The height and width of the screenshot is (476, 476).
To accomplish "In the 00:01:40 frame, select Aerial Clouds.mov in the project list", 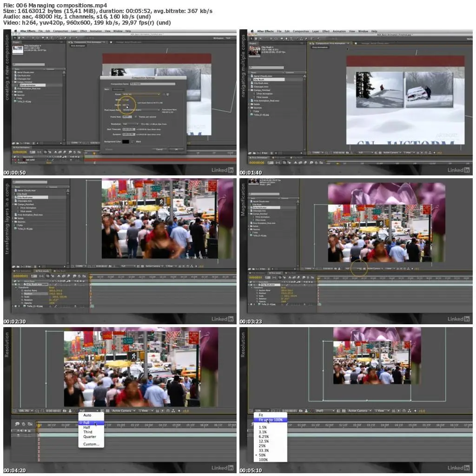I will tap(263, 76).
